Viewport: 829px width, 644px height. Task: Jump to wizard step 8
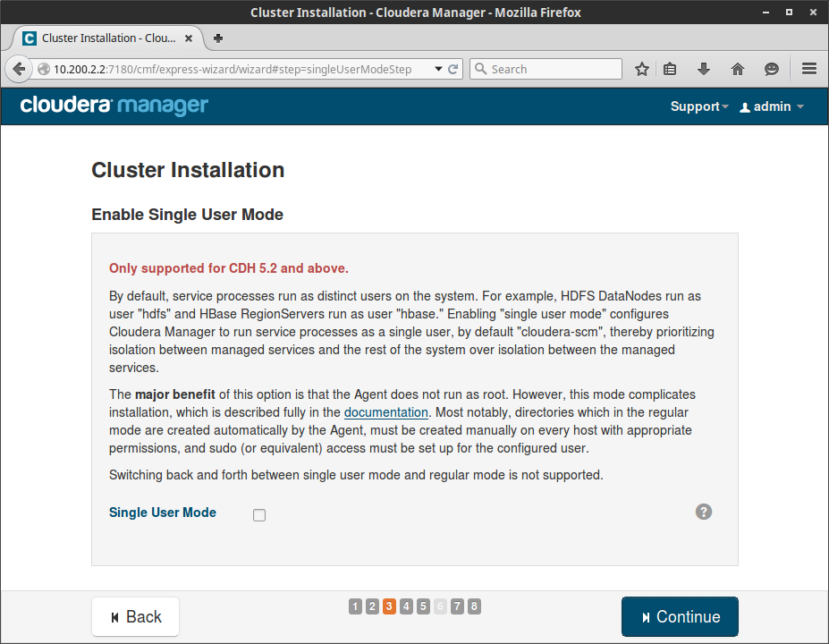pos(474,606)
